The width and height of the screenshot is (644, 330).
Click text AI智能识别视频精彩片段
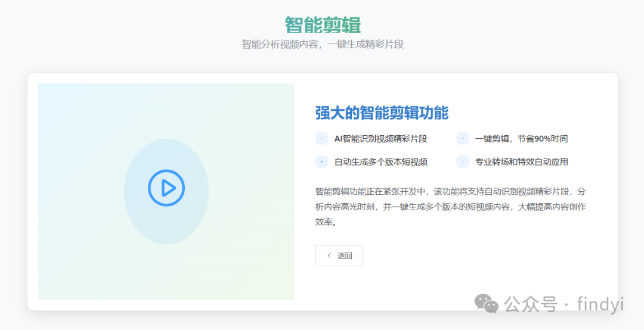380,139
